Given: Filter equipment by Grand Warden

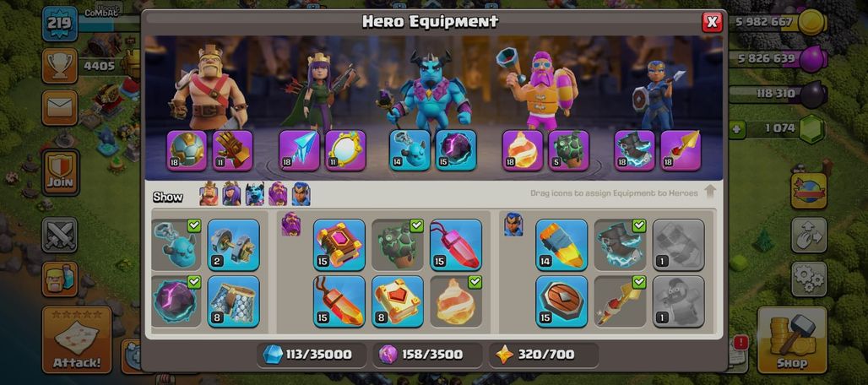Looking at the screenshot, I should click(278, 194).
